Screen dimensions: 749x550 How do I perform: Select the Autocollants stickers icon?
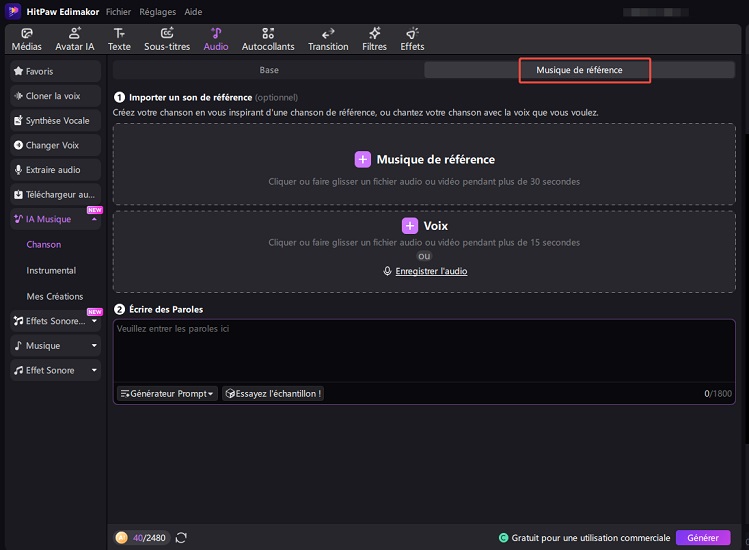coord(266,39)
